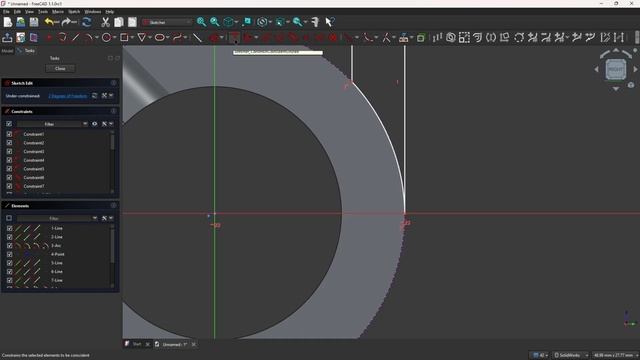Redo the last undone action
Screen dimensions: 640x360
point(67,22)
